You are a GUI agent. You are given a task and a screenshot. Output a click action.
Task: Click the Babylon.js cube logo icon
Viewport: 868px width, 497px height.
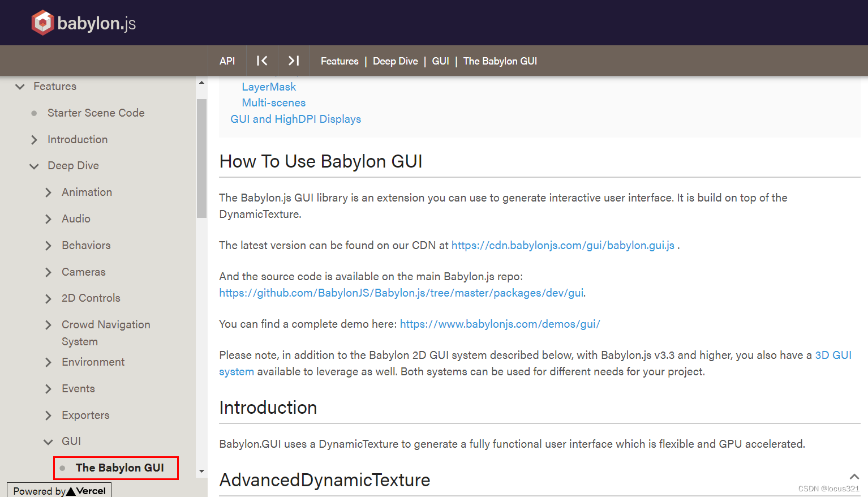click(42, 23)
